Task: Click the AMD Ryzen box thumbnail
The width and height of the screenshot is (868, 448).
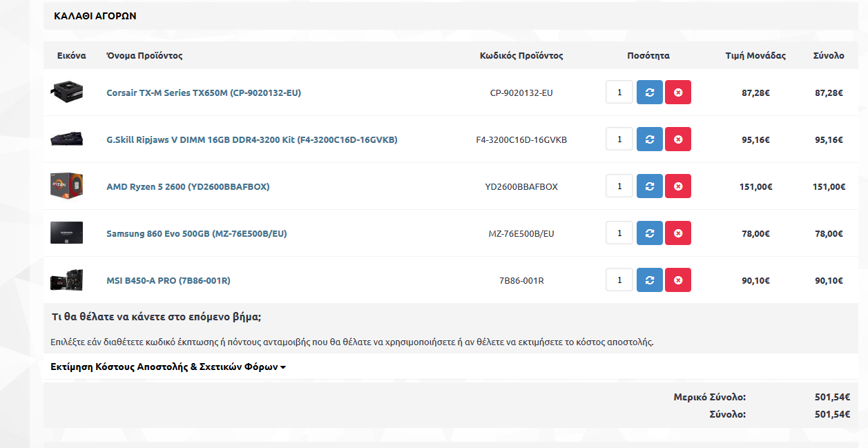Action: click(x=67, y=186)
